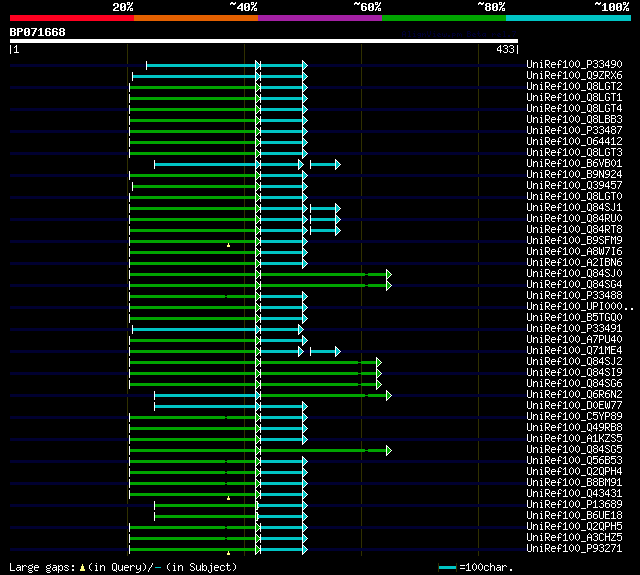Open the UniRef100_A1KZS5 entry
640x575 pixels.
point(574,439)
